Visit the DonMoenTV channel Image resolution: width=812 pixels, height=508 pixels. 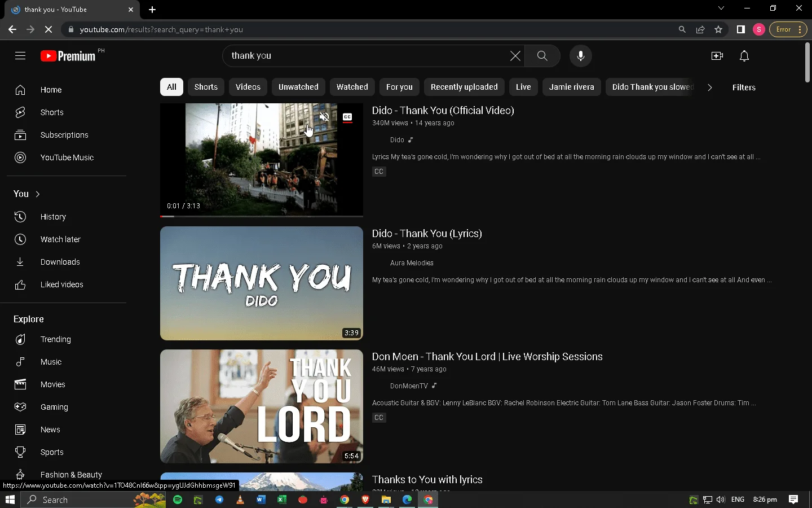409,386
